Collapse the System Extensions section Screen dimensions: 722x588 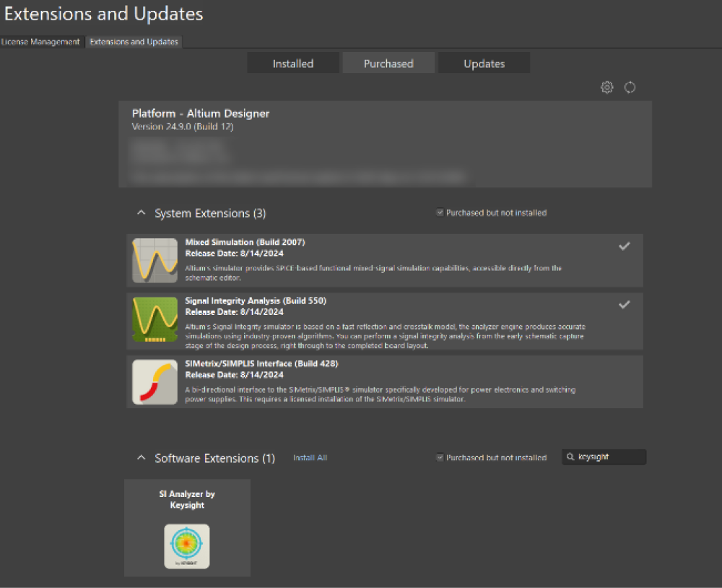click(142, 214)
